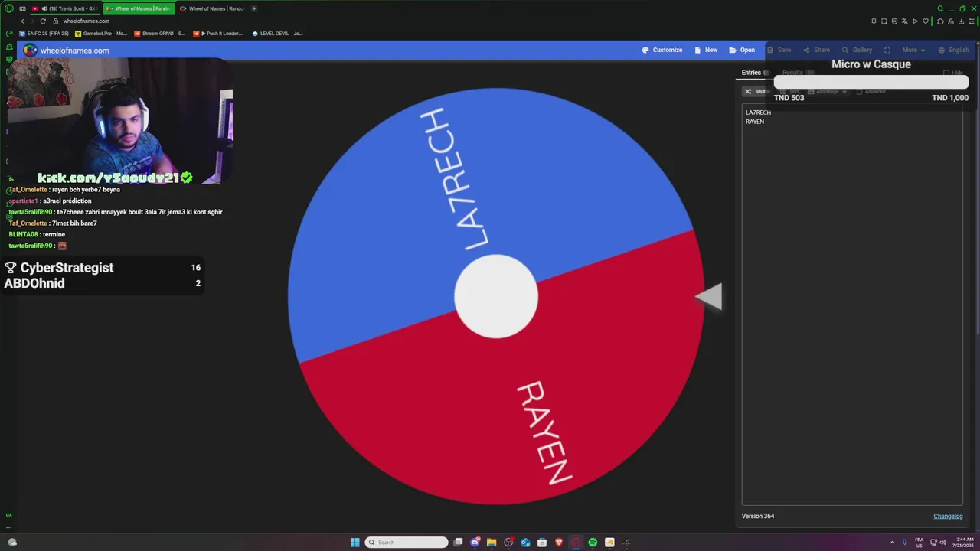Image resolution: width=980 pixels, height=551 pixels.
Task: Expand the Add image dropdown
Action: 828,91
